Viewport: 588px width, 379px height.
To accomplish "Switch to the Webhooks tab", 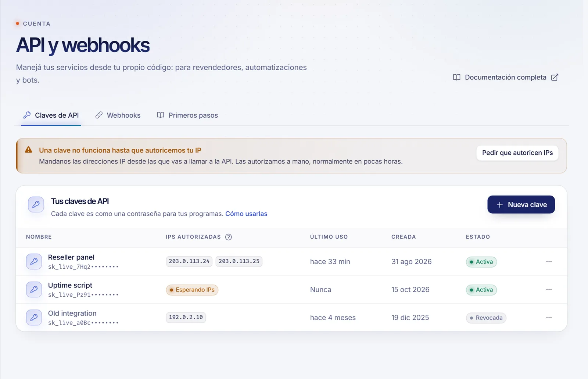I will 118,115.
